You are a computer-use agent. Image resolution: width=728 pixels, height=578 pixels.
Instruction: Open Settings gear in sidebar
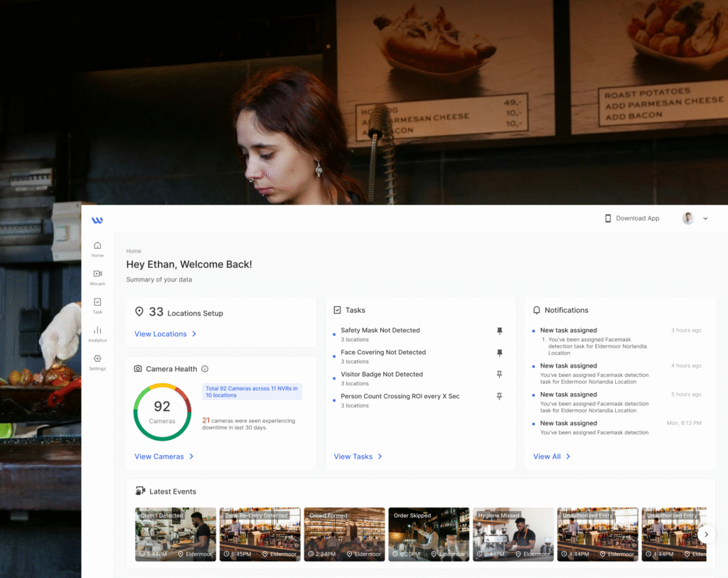point(97,362)
